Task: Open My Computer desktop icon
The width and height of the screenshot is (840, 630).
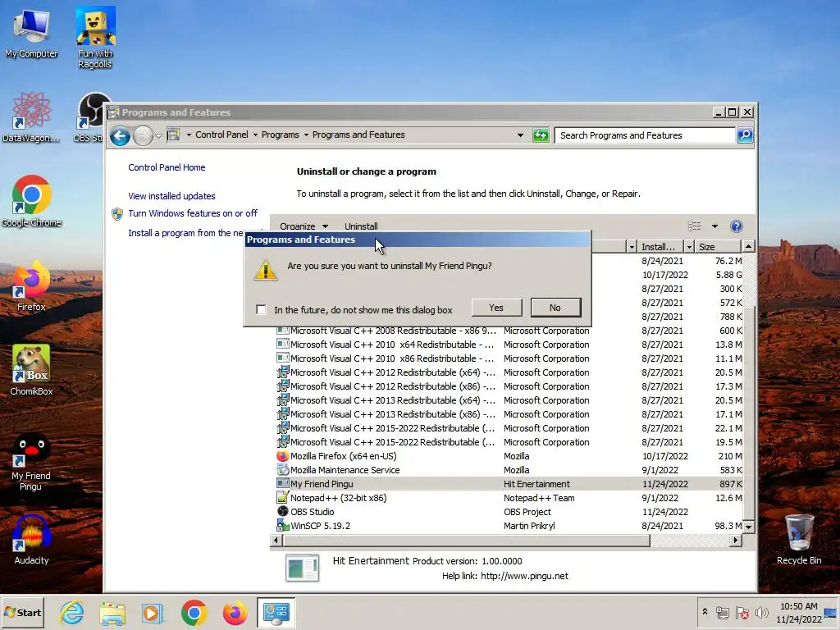Action: [x=31, y=33]
